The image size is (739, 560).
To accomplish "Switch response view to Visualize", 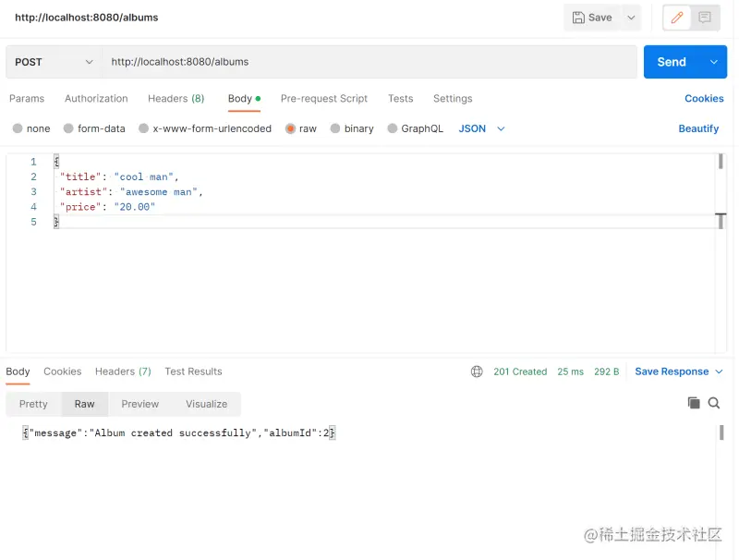I will click(206, 404).
